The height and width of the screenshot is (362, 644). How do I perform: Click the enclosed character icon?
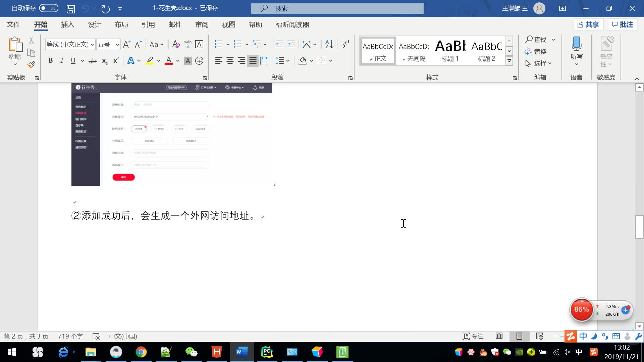(199, 61)
